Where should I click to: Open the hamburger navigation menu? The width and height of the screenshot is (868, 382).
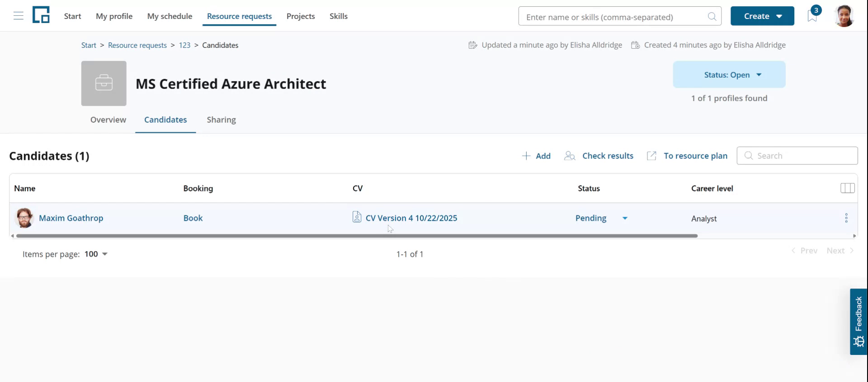[x=19, y=16]
